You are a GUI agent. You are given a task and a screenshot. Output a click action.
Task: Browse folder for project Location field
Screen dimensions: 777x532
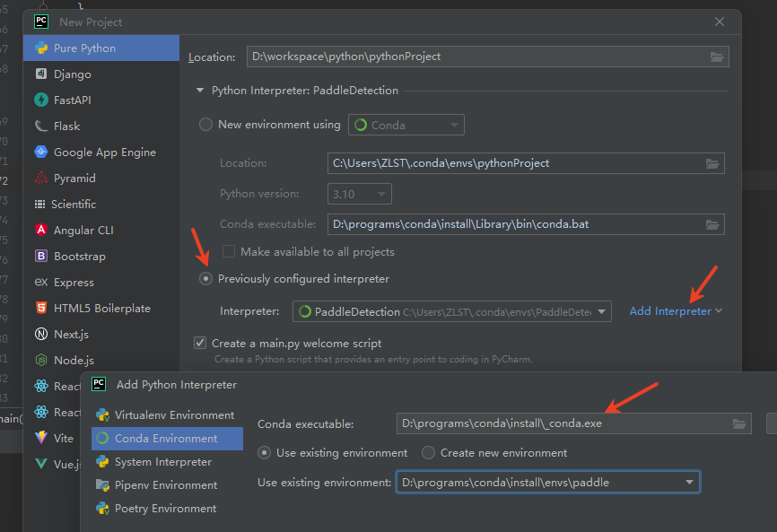pos(717,57)
